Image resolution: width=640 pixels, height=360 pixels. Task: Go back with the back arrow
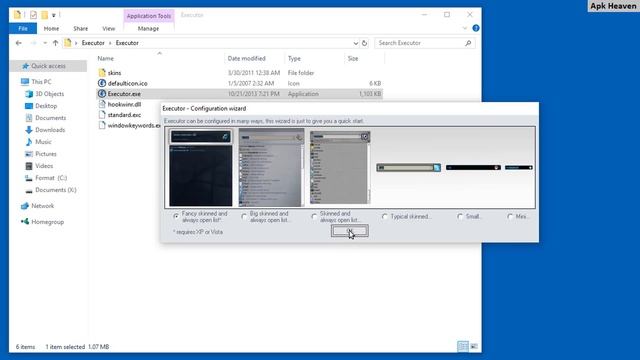point(19,43)
